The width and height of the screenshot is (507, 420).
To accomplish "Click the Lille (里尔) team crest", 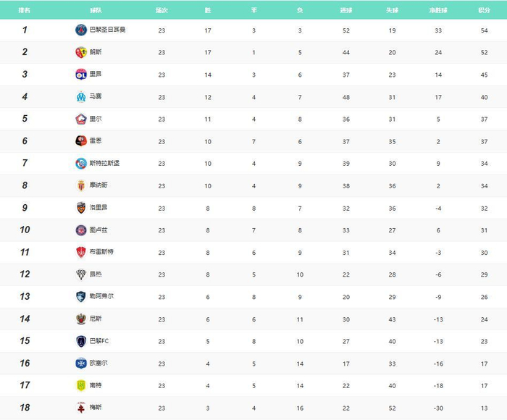I will [80, 119].
